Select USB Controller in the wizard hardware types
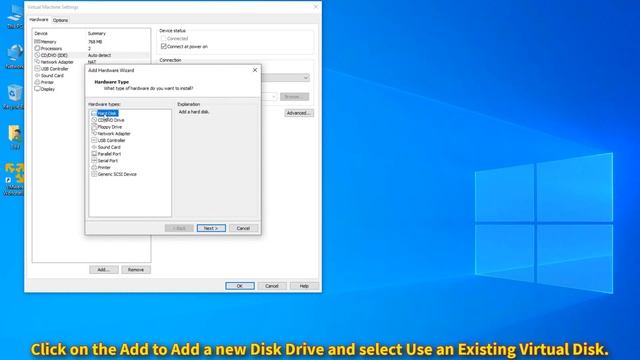 pyautogui.click(x=108, y=140)
